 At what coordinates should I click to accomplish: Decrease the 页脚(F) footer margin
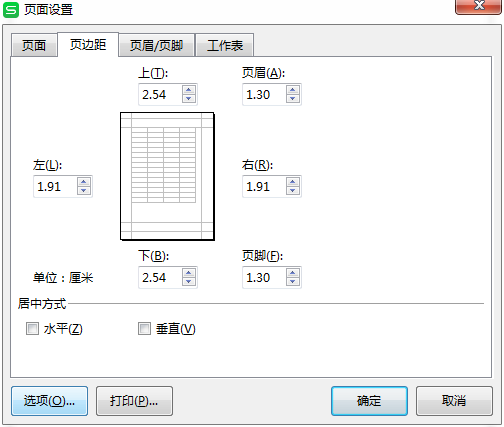[293, 282]
